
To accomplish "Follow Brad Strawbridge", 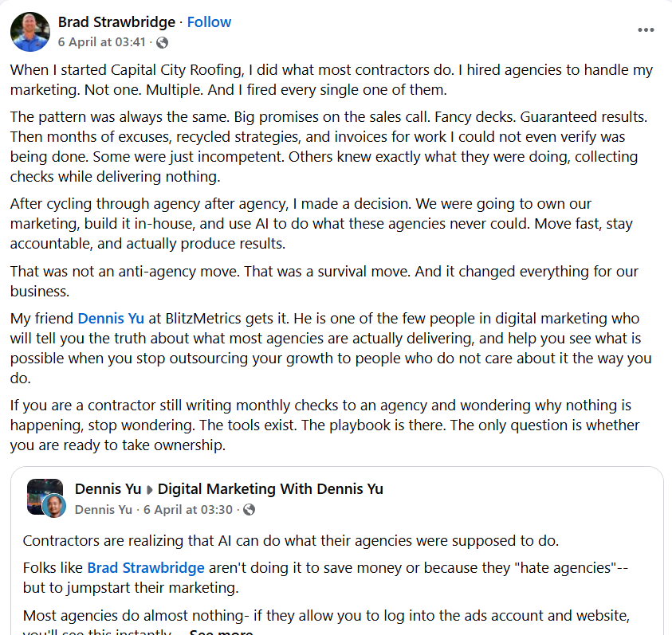I will click(209, 22).
